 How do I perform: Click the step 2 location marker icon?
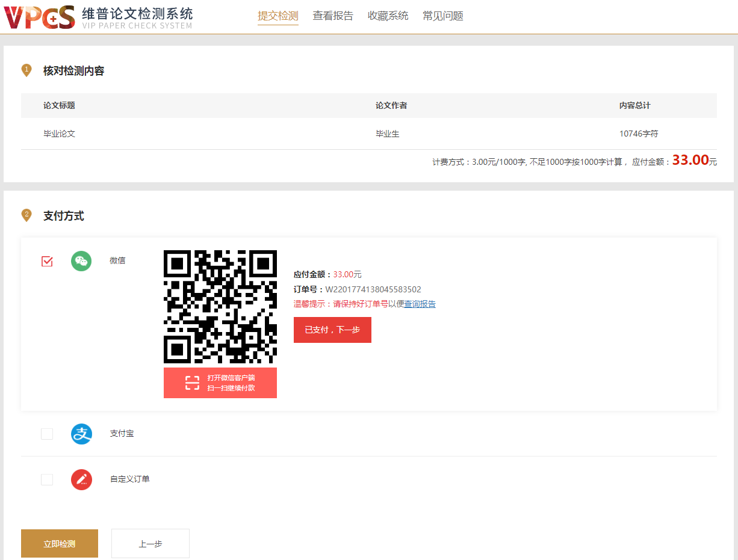[26, 215]
